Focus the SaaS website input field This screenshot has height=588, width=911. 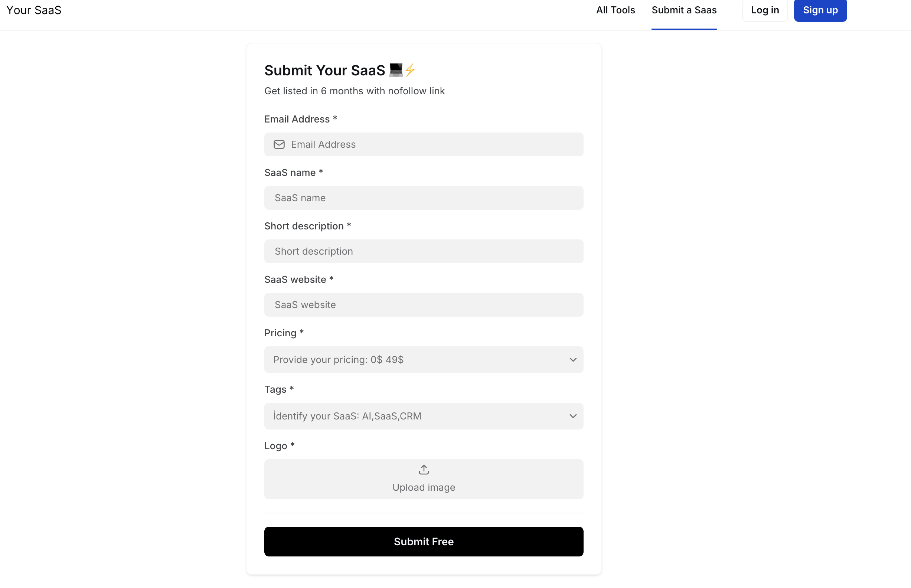click(424, 305)
